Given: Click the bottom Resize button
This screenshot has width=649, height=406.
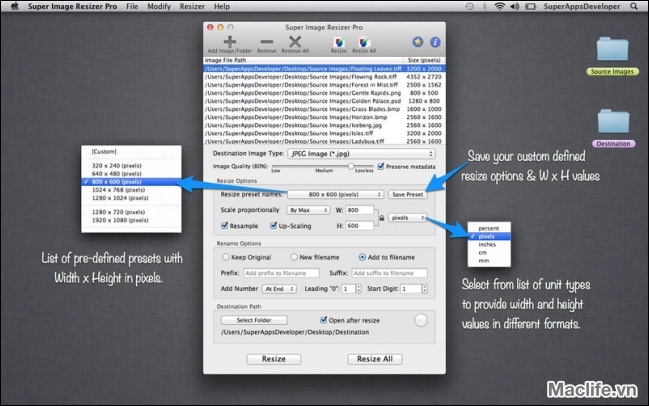Looking at the screenshot, I should coord(274,359).
